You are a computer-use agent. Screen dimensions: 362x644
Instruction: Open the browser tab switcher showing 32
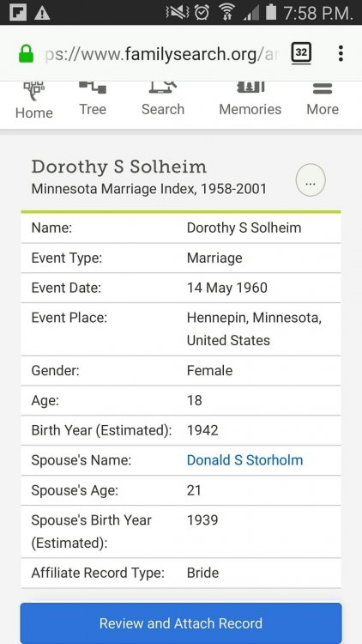coord(301,53)
